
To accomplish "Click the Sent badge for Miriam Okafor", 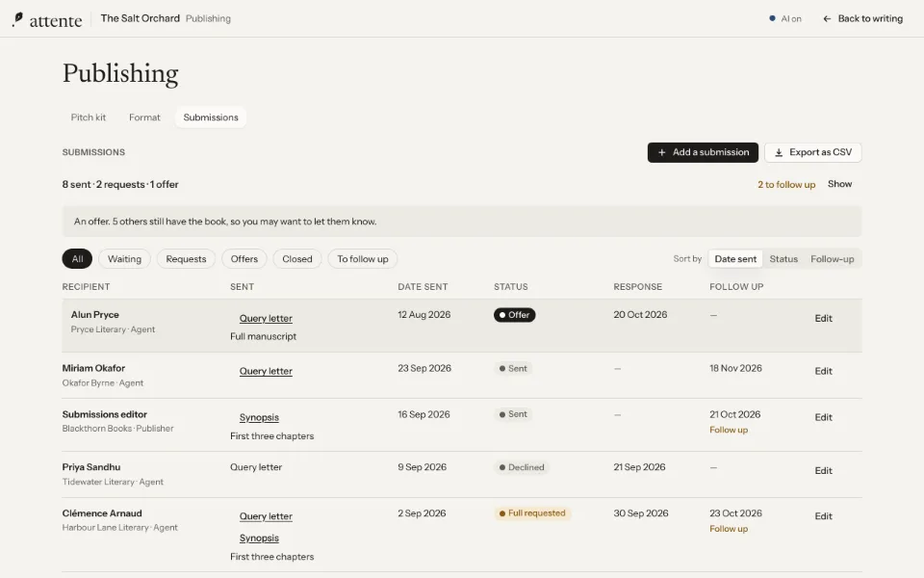I will (513, 369).
